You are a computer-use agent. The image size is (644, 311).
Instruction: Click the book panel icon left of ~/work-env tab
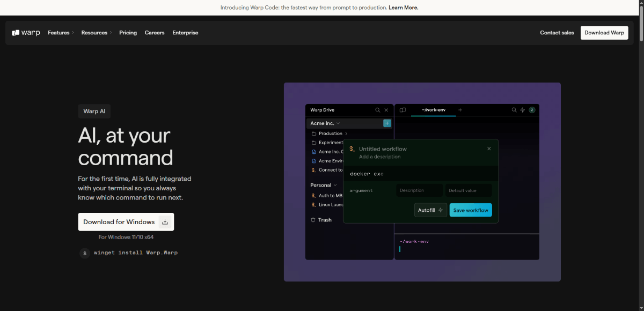(402, 110)
